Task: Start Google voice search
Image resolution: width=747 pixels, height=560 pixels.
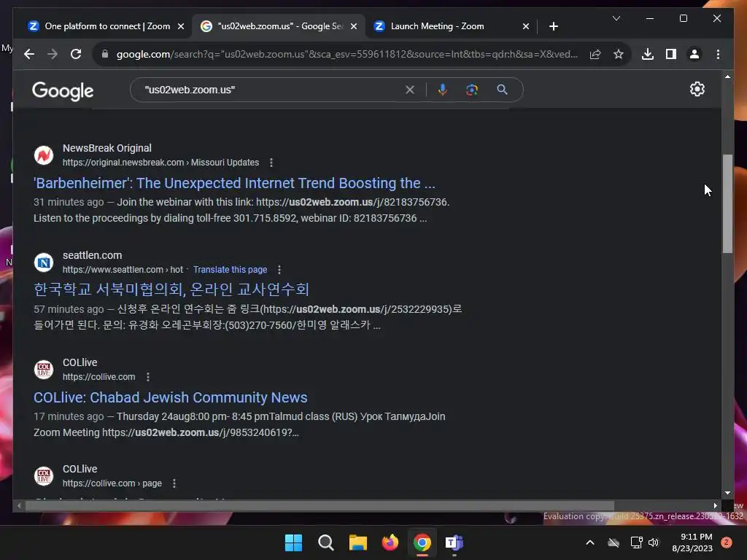Action: coord(443,90)
